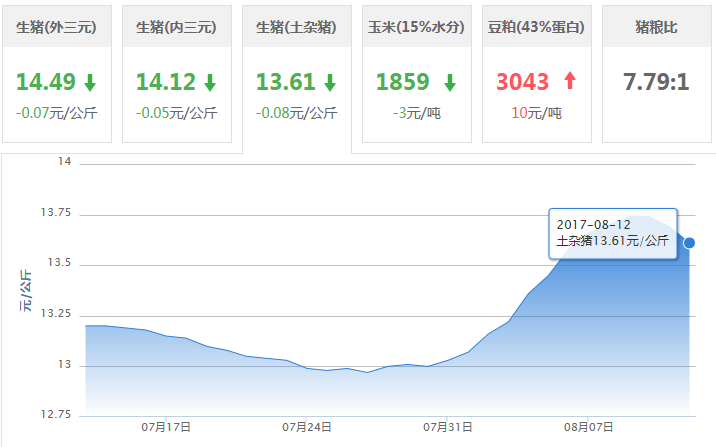Click the 07月24日 x-axis label
This screenshot has height=447, width=716.
306,426
